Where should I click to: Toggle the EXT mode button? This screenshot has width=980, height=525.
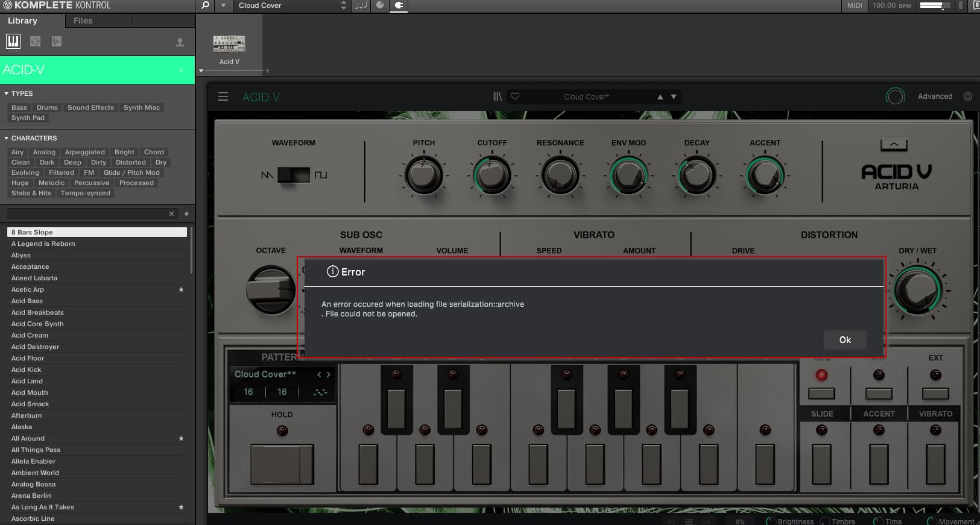(x=935, y=394)
